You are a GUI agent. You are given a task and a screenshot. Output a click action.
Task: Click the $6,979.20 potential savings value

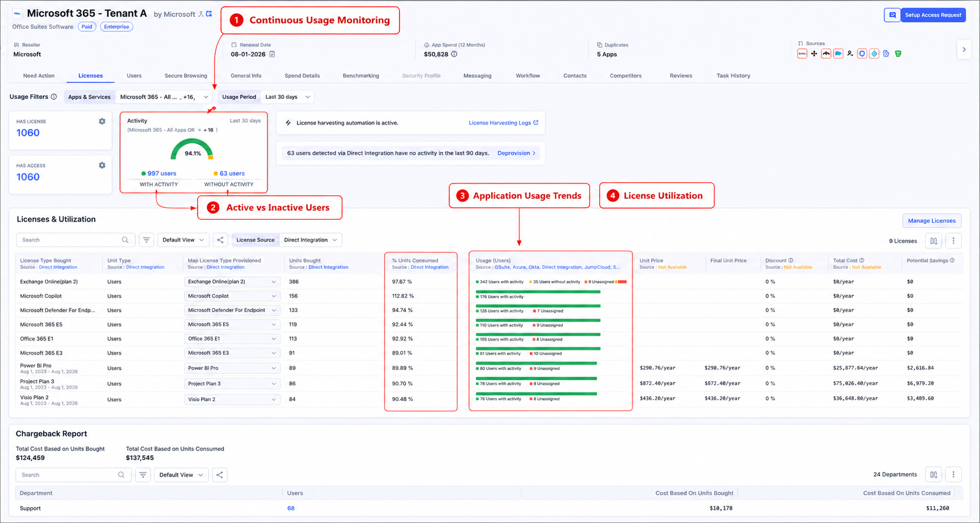tap(920, 383)
